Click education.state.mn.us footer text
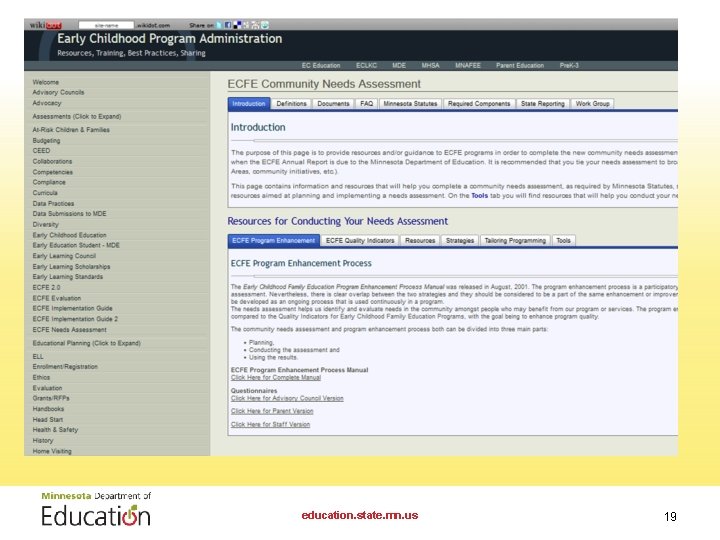 [360, 515]
